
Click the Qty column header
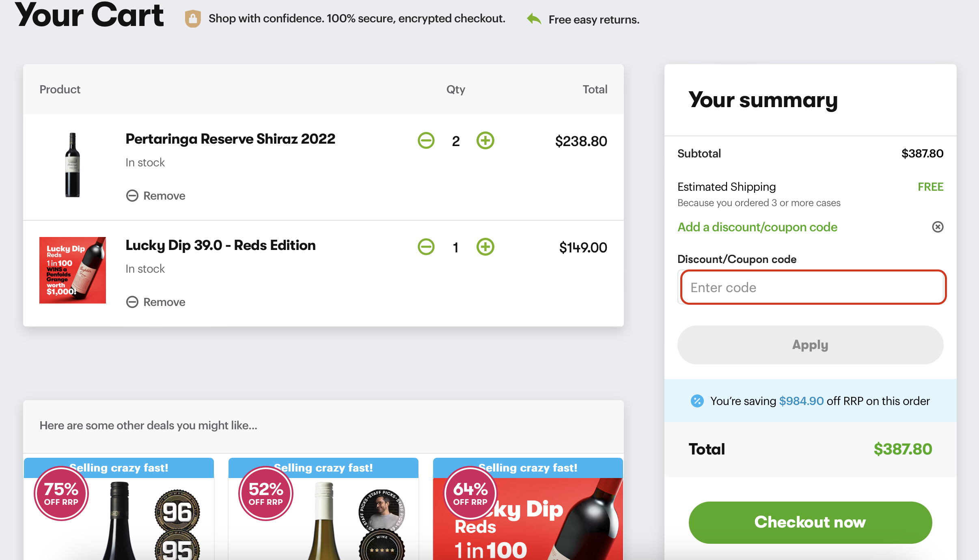[455, 89]
